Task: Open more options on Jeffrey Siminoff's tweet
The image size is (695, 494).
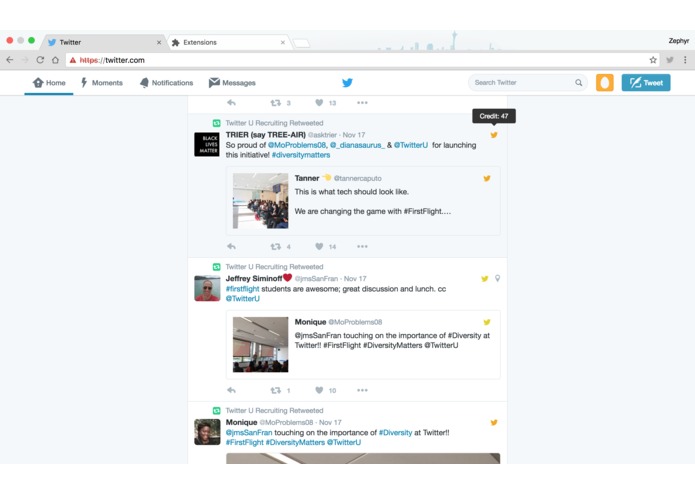Action: (362, 390)
